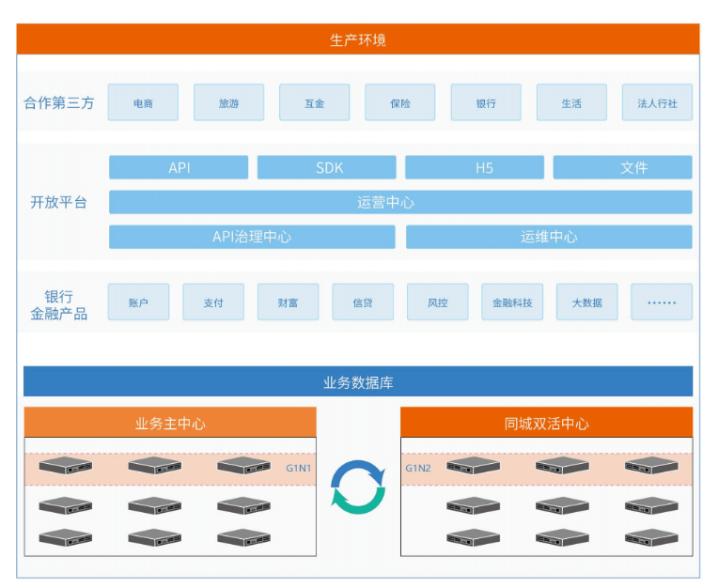Select the 账户 product box
718x588 pixels.
tap(138, 302)
